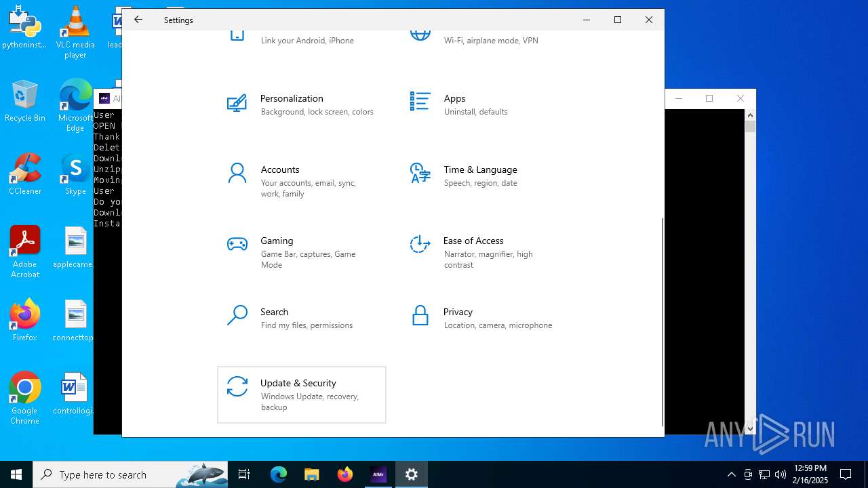This screenshot has width=868, height=488.
Task: Click the Accounts title text
Action: [x=280, y=169]
